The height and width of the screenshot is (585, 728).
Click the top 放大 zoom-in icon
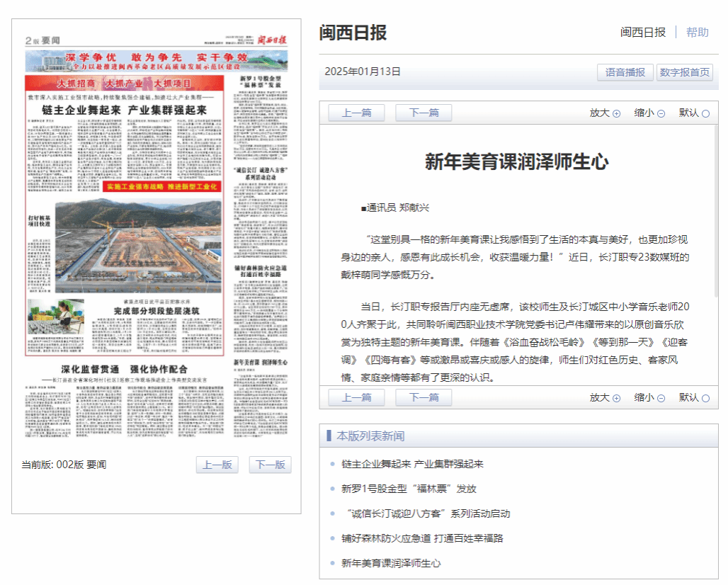click(616, 113)
